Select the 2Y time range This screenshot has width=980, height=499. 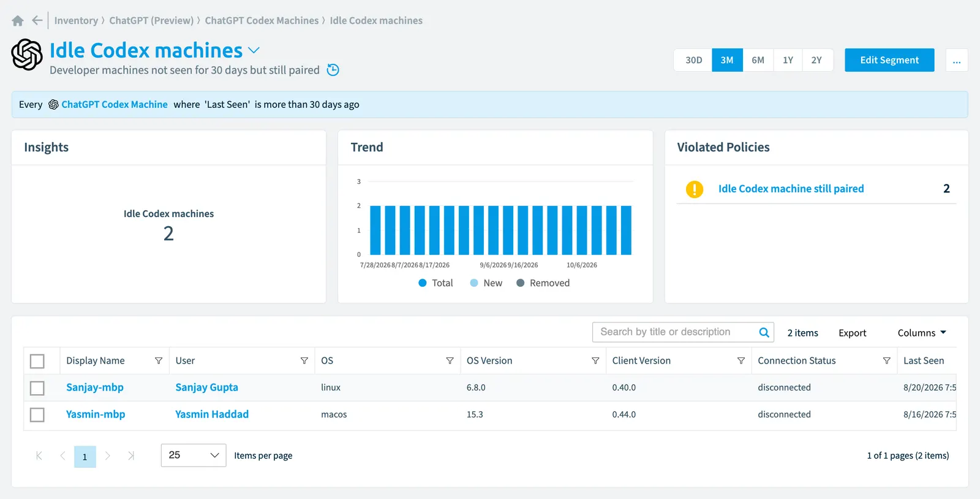coord(817,60)
